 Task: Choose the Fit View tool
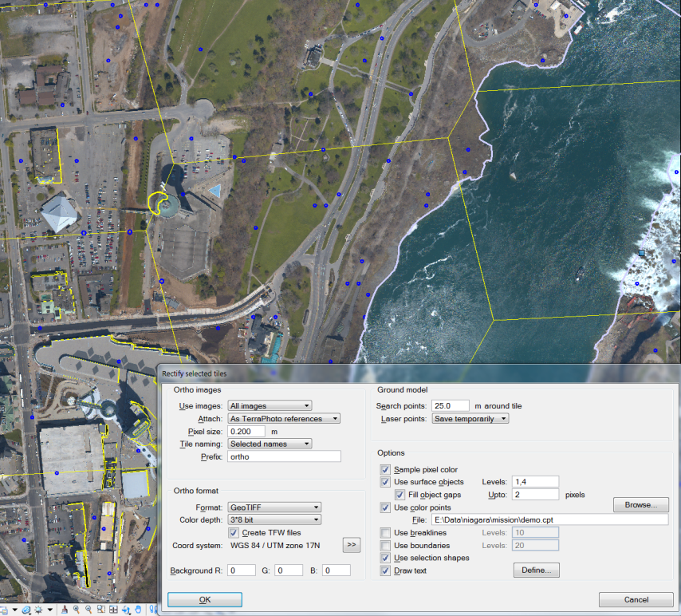click(113, 610)
